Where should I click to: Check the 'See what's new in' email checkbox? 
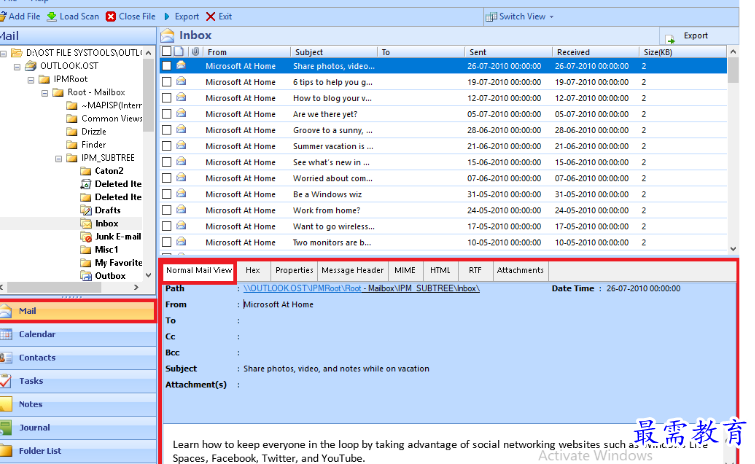(x=167, y=162)
